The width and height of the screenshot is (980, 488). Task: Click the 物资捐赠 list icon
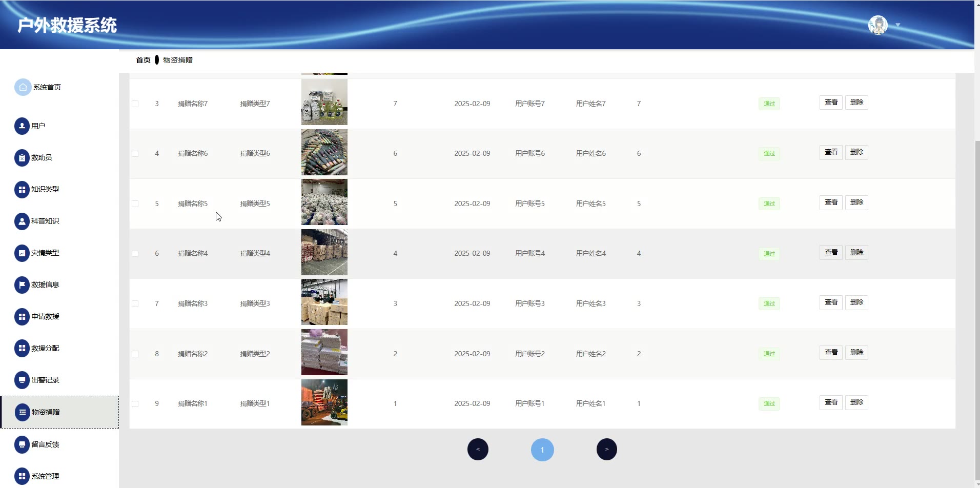23,412
